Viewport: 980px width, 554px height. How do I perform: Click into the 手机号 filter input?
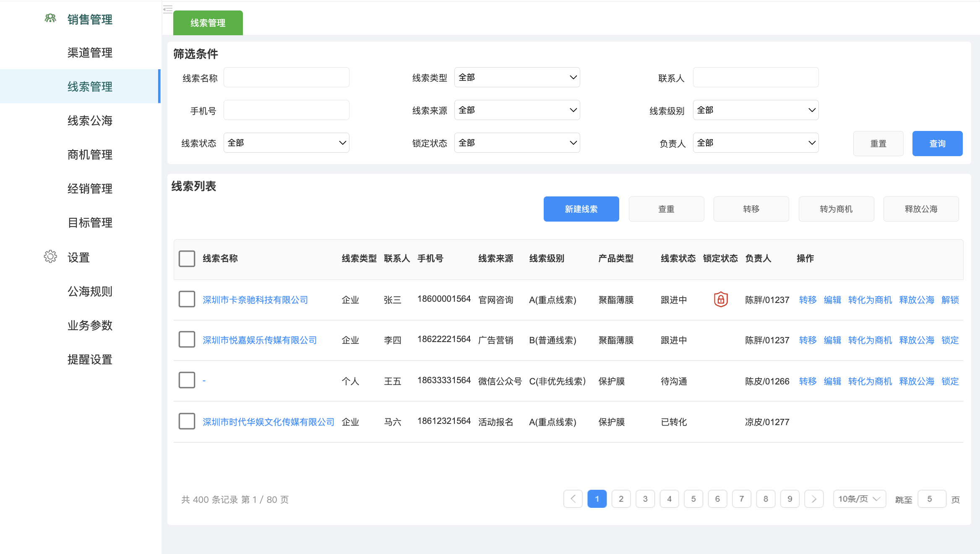click(x=287, y=110)
